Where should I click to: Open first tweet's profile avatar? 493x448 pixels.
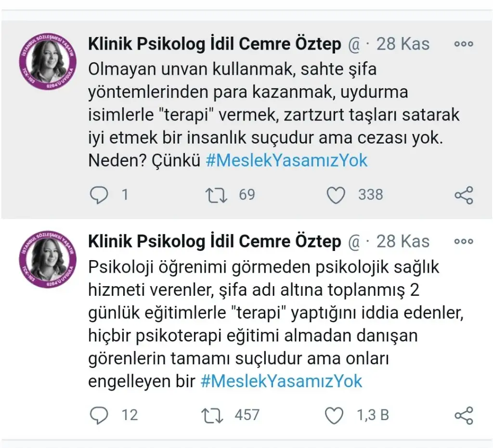[x=48, y=63]
